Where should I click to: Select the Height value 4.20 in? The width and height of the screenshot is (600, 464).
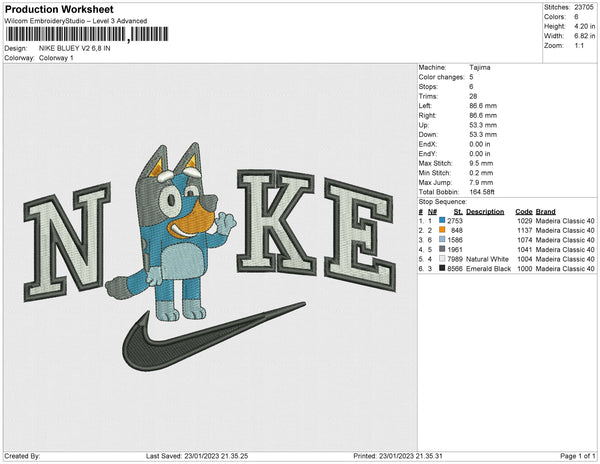click(x=584, y=26)
